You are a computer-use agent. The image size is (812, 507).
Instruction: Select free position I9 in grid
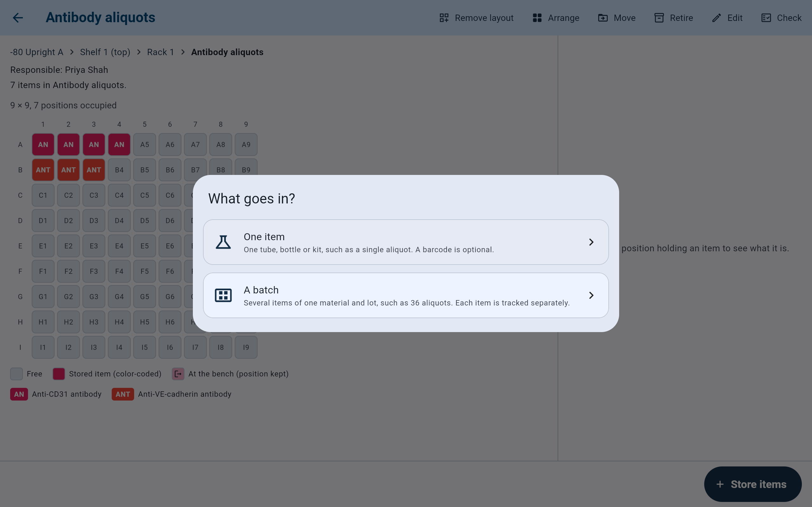click(x=246, y=347)
